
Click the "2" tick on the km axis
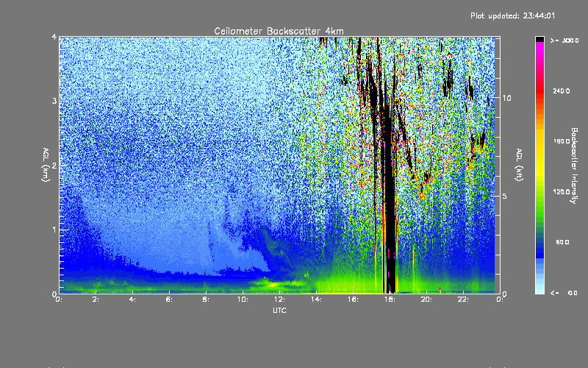click(x=54, y=165)
